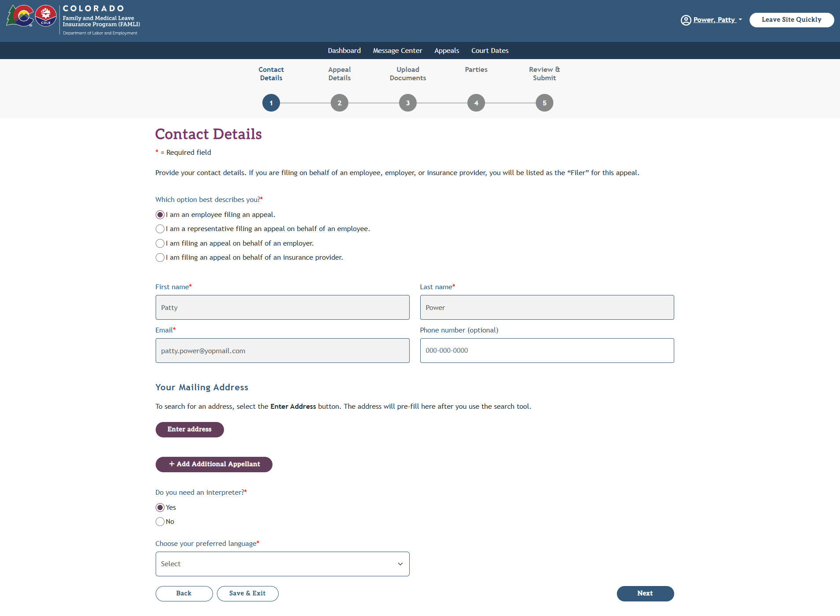Viewport: 840px width, 616px height.
Task: Click the Colorado state logo icon
Action: [x=20, y=16]
